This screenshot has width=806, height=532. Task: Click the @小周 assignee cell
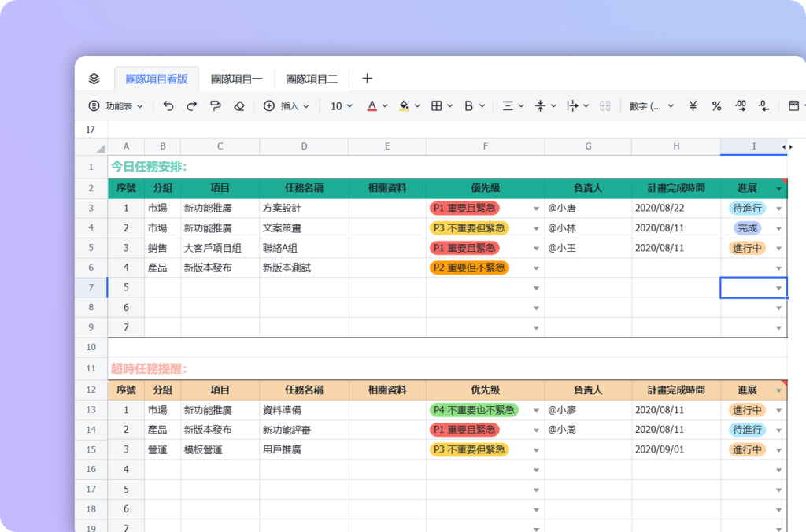588,430
